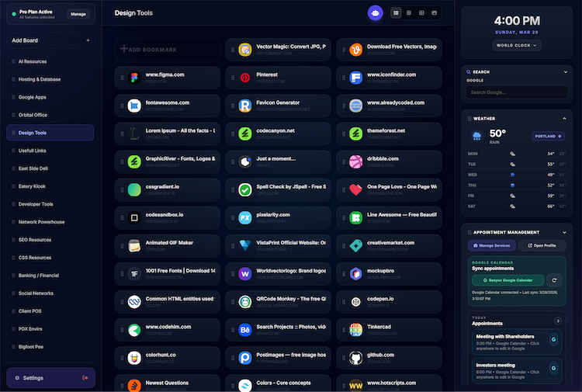This screenshot has width=582, height=392.
Task: Click the dribbble.com basketball icon
Action: click(x=355, y=162)
